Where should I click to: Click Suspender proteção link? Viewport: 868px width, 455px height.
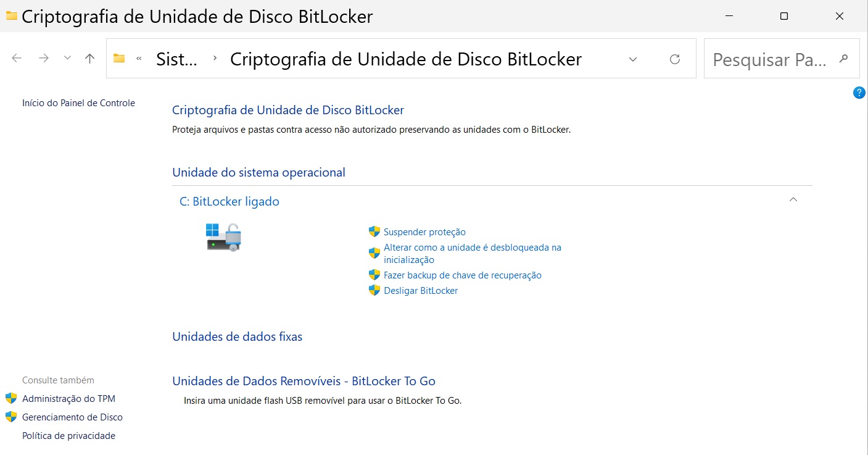click(x=424, y=232)
